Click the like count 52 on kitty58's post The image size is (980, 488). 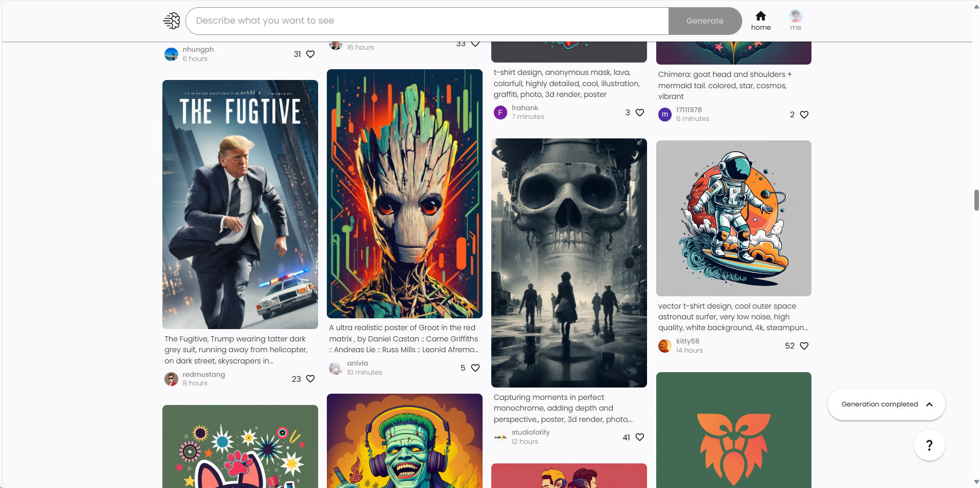click(790, 346)
